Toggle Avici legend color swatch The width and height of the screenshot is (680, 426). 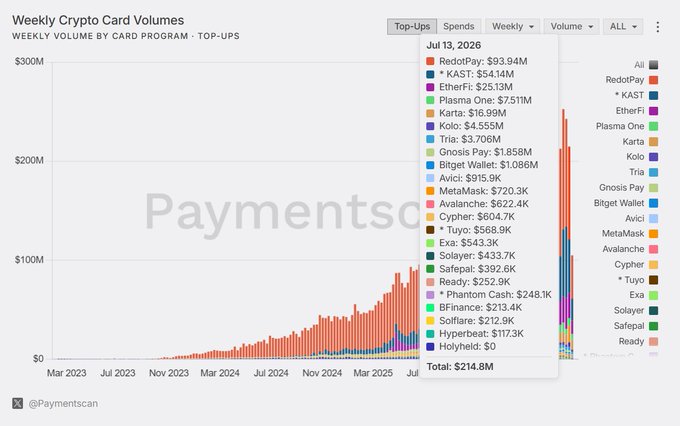point(654,219)
